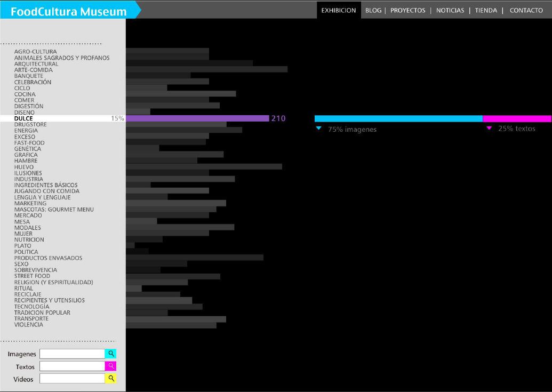Click the FoodCultura Museum logo
The width and height of the screenshot is (552, 392).
click(x=69, y=11)
